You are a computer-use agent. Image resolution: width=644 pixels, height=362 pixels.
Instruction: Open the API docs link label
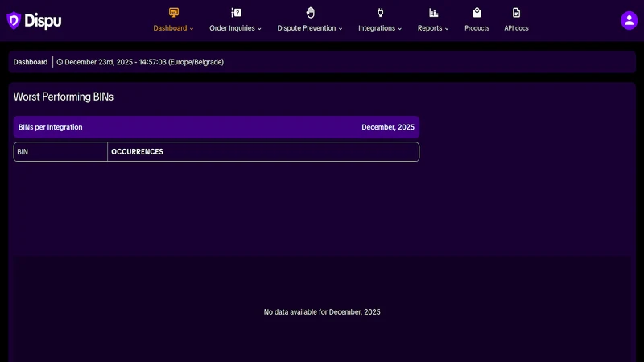pos(516,28)
